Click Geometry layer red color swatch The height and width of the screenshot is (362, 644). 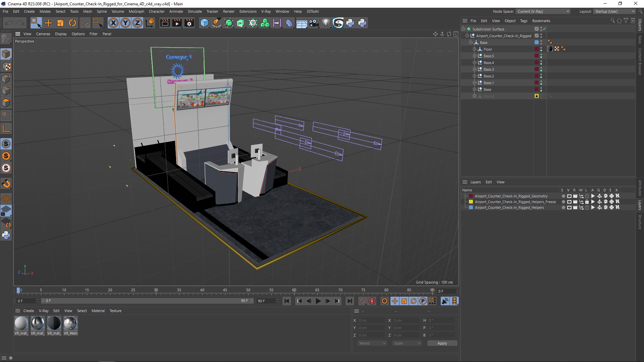(x=471, y=196)
